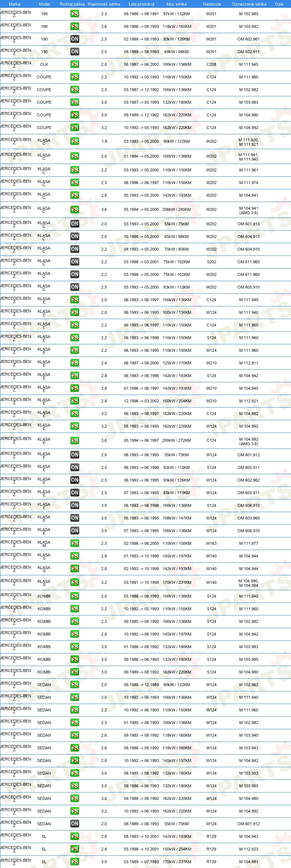This screenshot has width=291, height=868.
Task: Click petrol icon in M 104.945 row
Action: point(75,388)
